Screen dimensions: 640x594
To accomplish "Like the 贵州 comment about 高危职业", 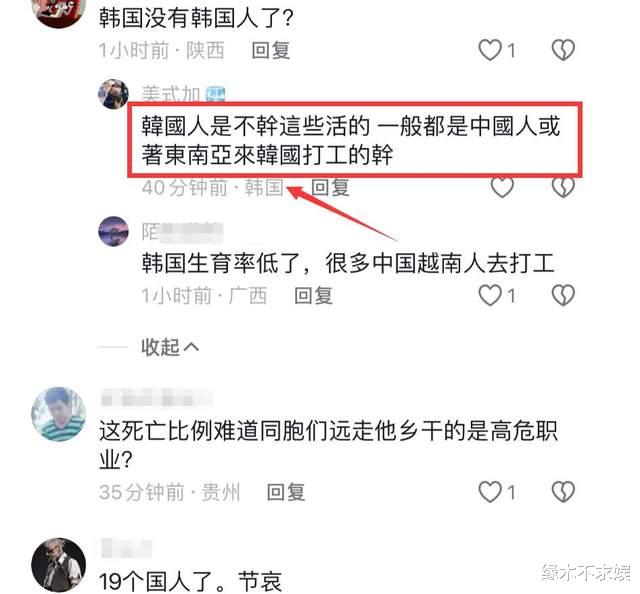I will pos(490,492).
